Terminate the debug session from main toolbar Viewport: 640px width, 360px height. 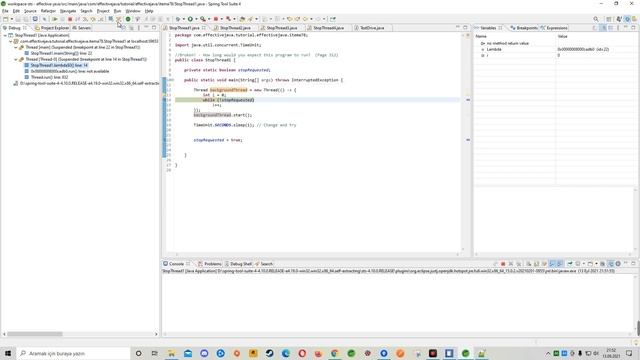click(x=70, y=19)
